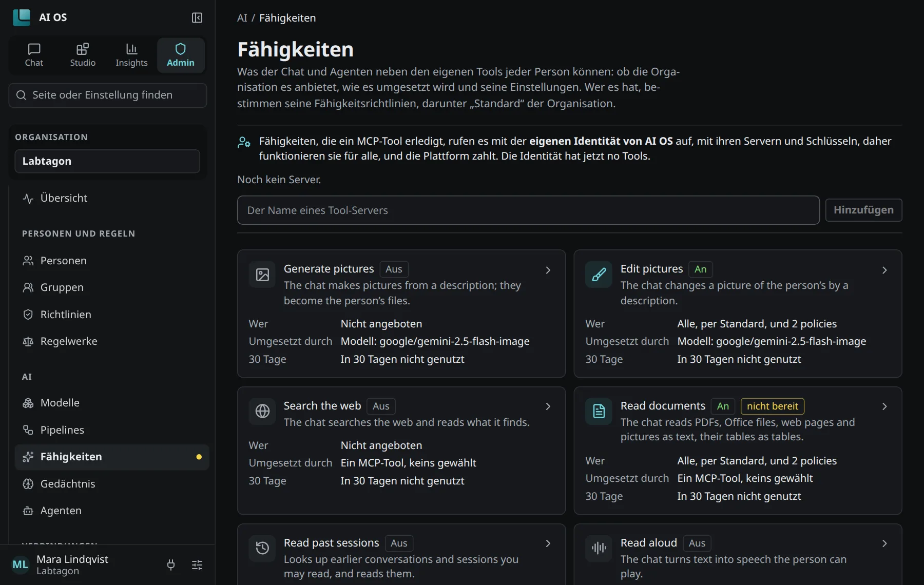The image size is (924, 585).
Task: Click the Search the web globe icon
Action: click(262, 412)
